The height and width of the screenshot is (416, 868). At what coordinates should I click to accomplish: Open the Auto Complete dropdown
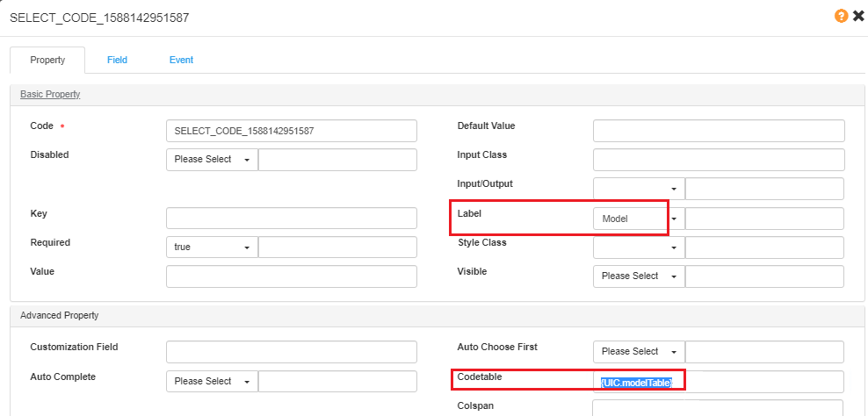212,382
